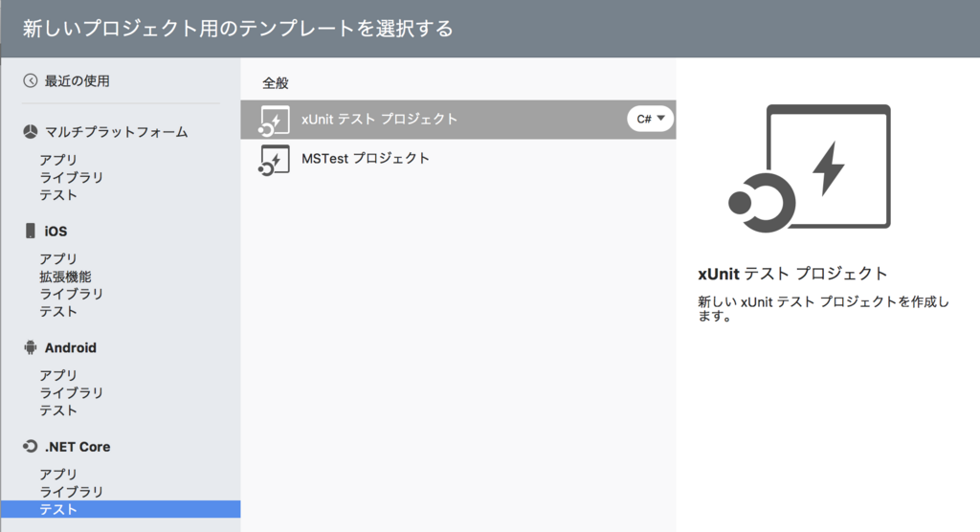Select ライブラリ under iOS
Screen dimensions: 980x532
pos(71,294)
